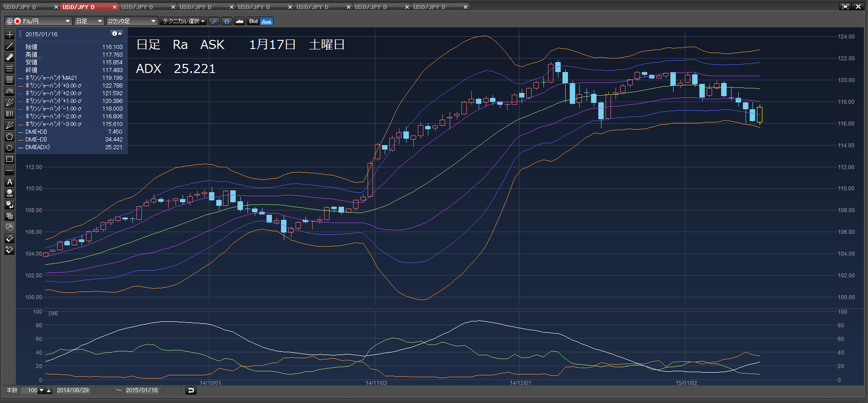Viewport: 868px width, 403px height.
Task: Select the Gann fan tool
Action: [10, 125]
